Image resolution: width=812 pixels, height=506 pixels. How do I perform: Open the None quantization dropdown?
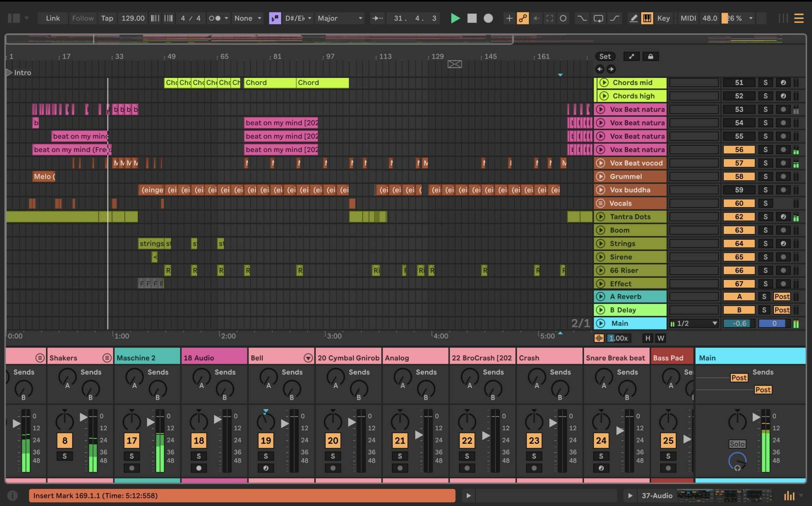click(248, 18)
